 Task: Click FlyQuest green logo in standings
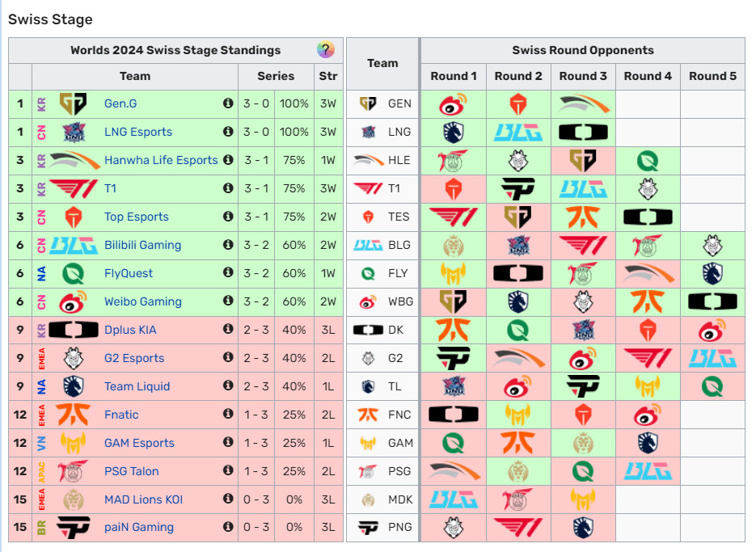[74, 273]
